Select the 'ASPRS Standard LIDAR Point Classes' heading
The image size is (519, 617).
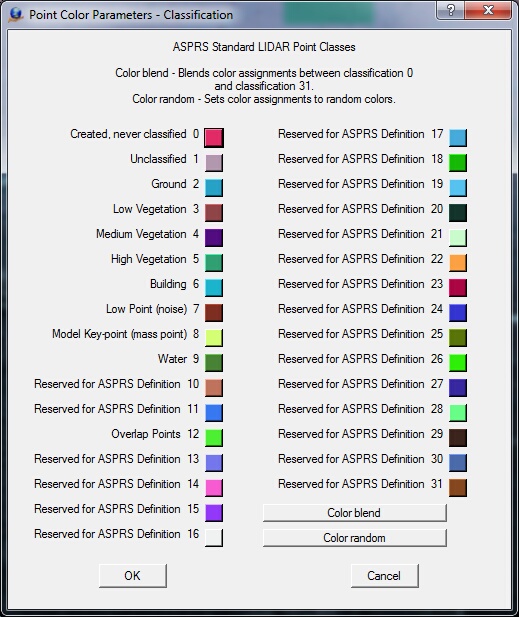tap(264, 47)
